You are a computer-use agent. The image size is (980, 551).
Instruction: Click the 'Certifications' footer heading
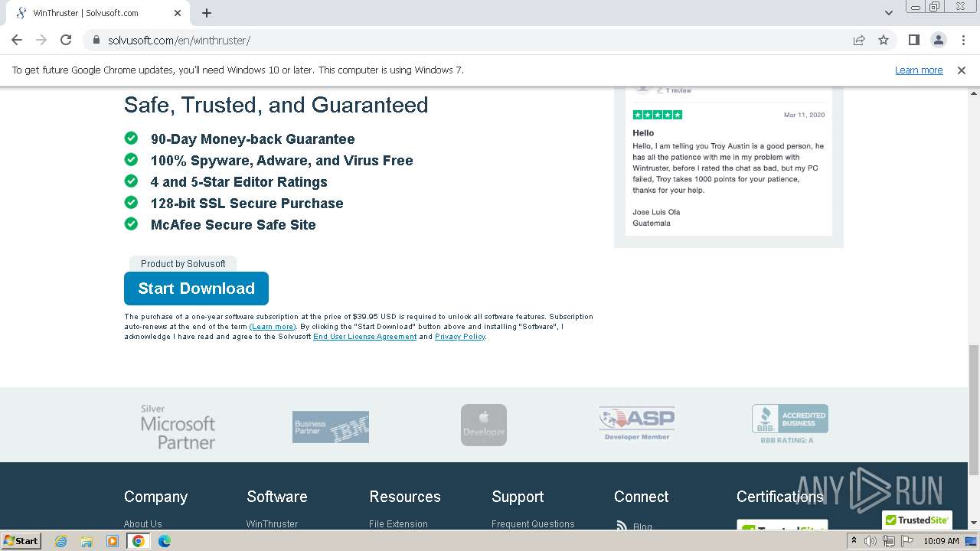point(779,497)
